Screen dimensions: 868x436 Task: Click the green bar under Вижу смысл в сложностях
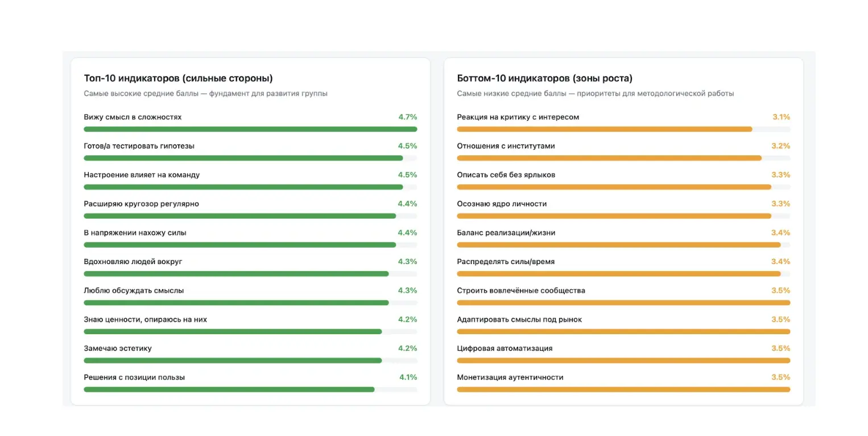[250, 129]
